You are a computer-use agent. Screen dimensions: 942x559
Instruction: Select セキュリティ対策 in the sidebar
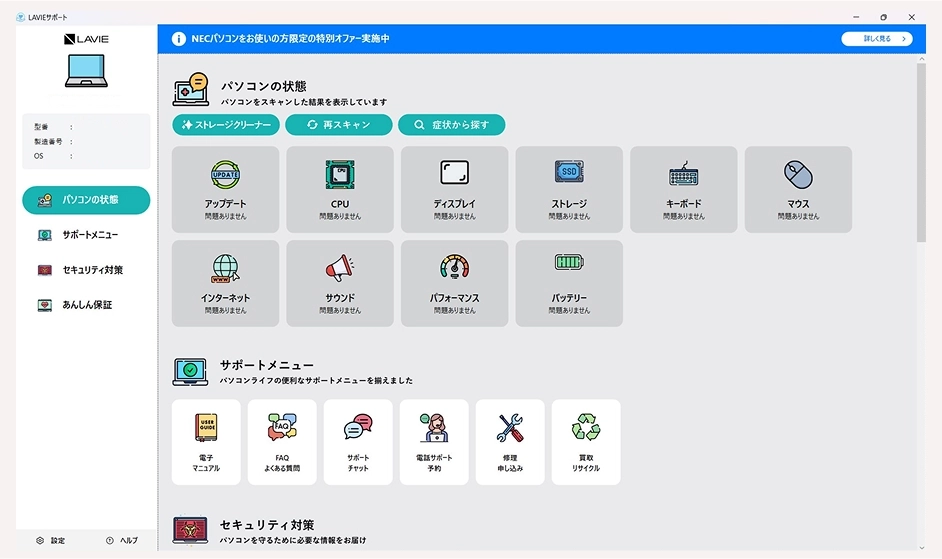point(87,270)
